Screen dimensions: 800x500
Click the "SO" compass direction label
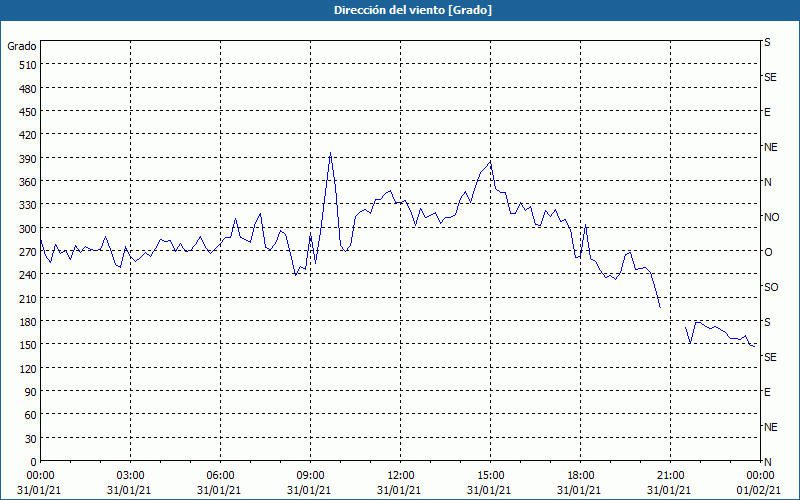coord(771,287)
